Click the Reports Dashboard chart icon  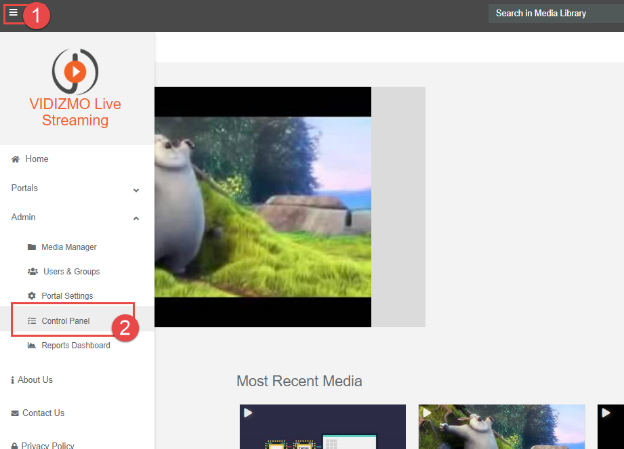pos(32,345)
